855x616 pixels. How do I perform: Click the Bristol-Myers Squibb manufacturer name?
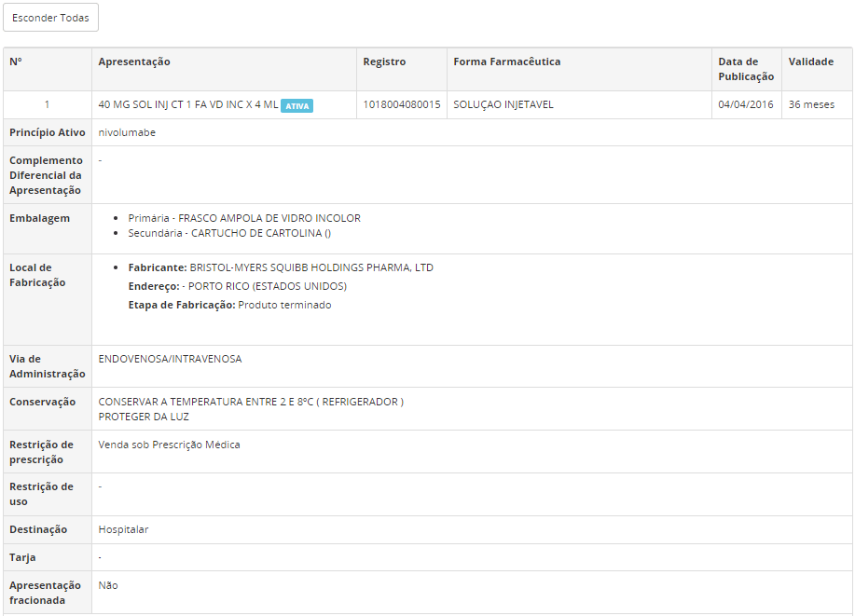[x=311, y=267]
